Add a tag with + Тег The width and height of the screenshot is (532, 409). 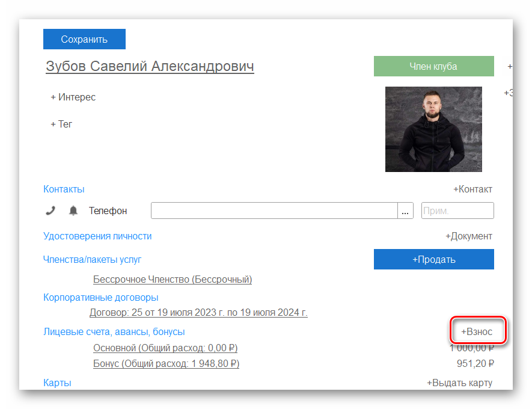[61, 125]
